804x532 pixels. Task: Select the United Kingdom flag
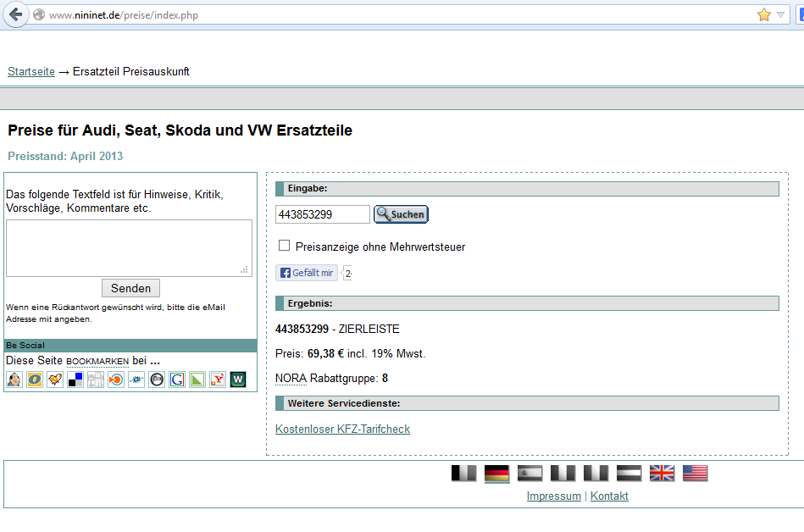point(662,474)
